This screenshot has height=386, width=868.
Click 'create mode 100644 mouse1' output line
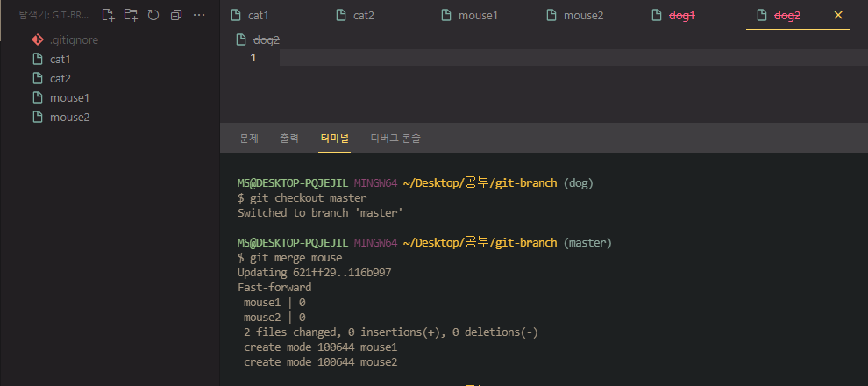321,347
